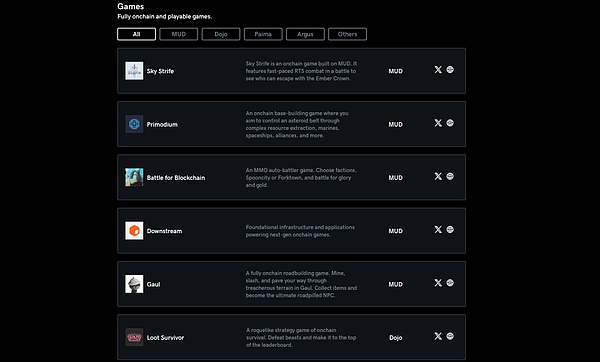Open the Gaul game title
This screenshot has height=362, width=600.
pos(153,284)
